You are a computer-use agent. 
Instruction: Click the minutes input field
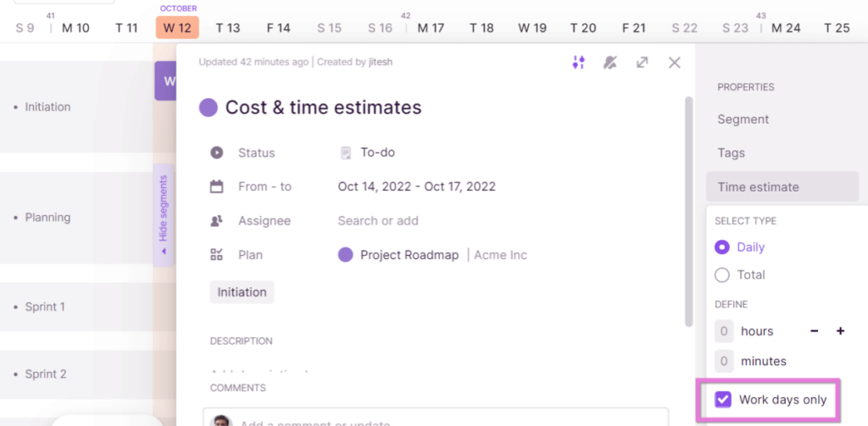[724, 362]
